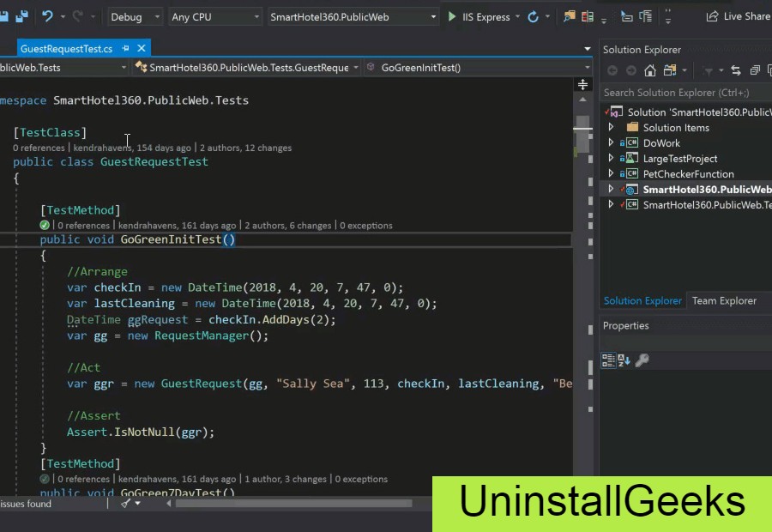Select the LargeTestProject item
Image resolution: width=772 pixels, height=532 pixels.
(680, 159)
